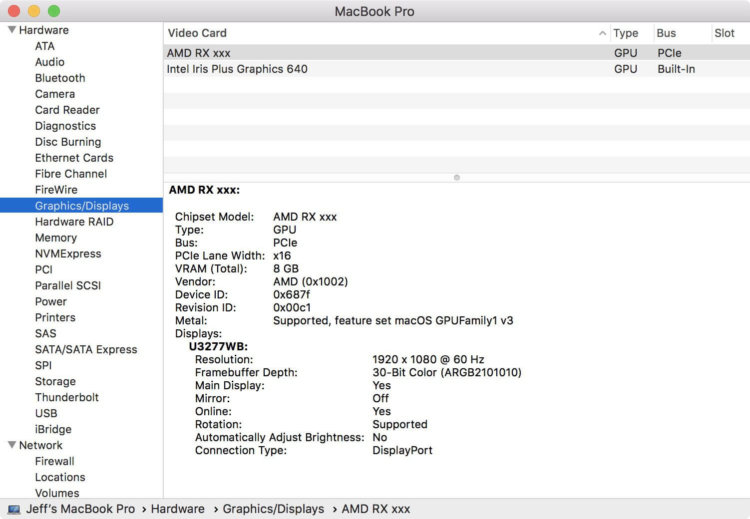Screen dimensions: 750x519
Task: Select Memory in the sidebar
Action: pos(55,238)
